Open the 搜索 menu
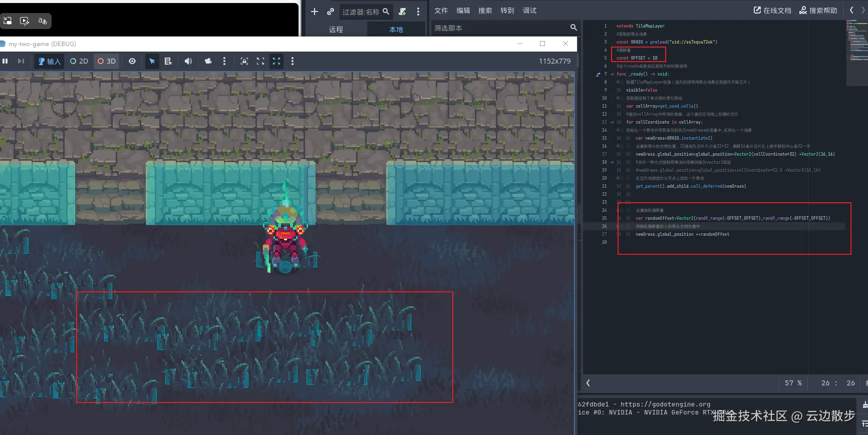868x435 pixels. point(485,11)
